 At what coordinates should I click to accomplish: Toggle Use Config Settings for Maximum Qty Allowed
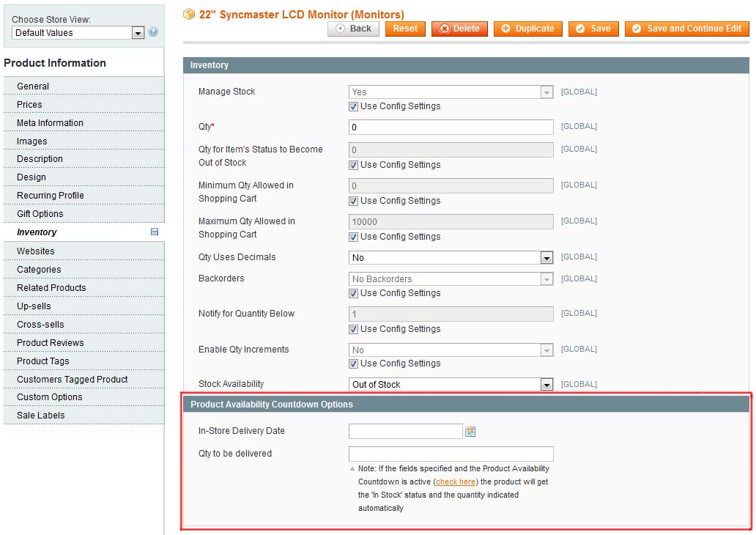point(353,237)
